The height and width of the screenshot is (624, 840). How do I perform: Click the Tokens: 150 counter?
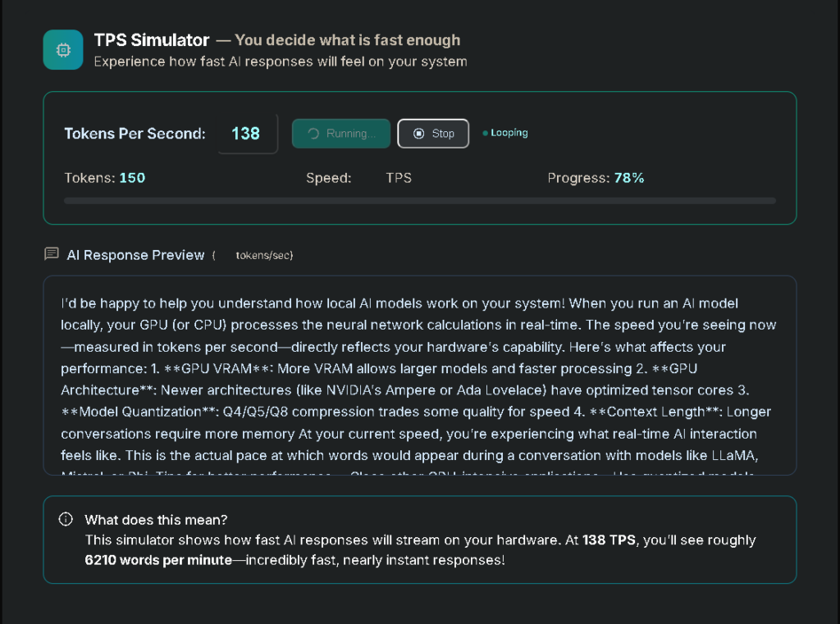pos(105,178)
